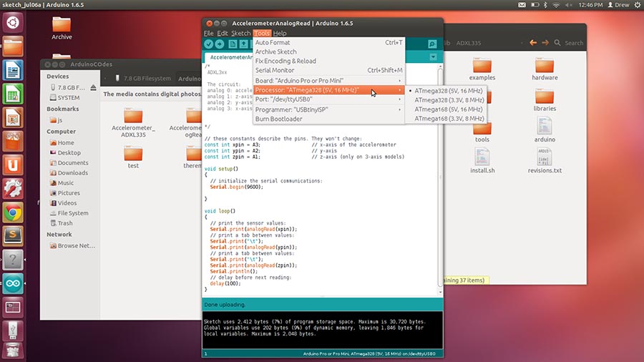Go forward with the orange right arrow
The height and width of the screenshot is (362, 644).
tap(545, 43)
